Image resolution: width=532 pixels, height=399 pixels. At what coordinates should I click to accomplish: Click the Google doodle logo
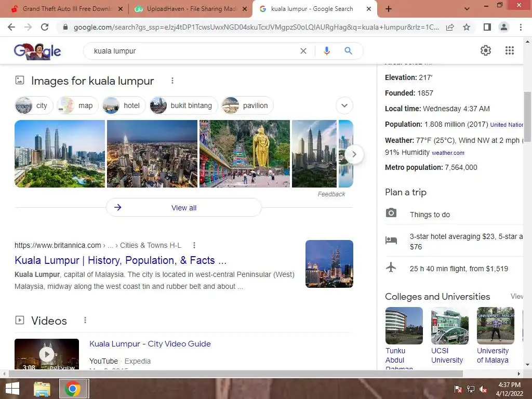(37, 51)
